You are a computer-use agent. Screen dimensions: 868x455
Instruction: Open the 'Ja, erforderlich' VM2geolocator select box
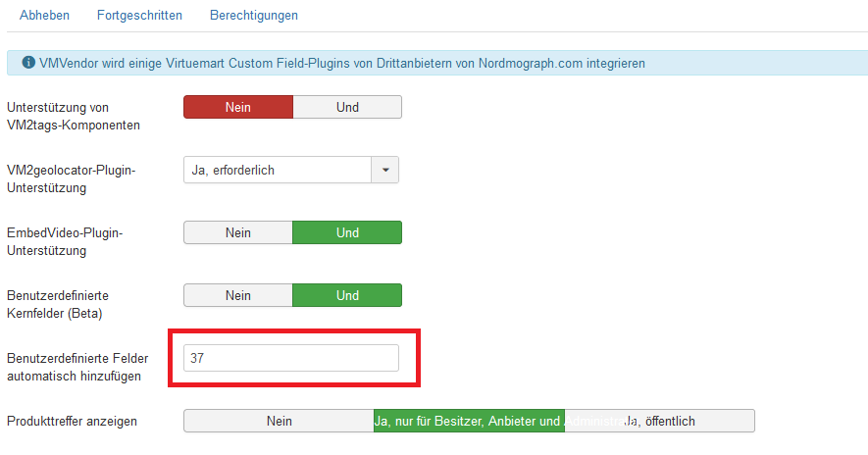click(278, 170)
